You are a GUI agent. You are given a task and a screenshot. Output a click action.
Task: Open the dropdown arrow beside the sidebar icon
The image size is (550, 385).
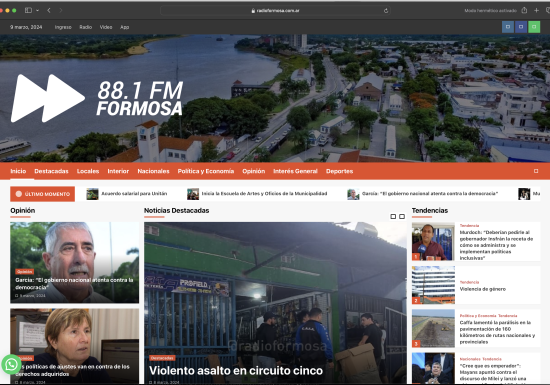tap(37, 11)
